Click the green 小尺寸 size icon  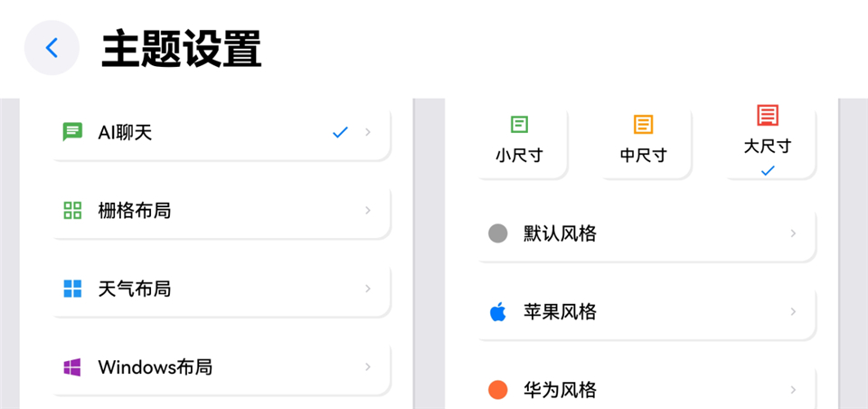pyautogui.click(x=519, y=125)
